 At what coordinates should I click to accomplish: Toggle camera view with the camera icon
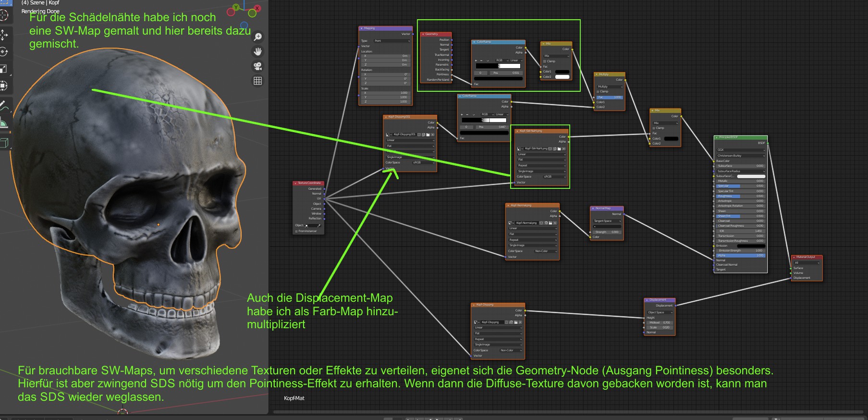click(258, 66)
